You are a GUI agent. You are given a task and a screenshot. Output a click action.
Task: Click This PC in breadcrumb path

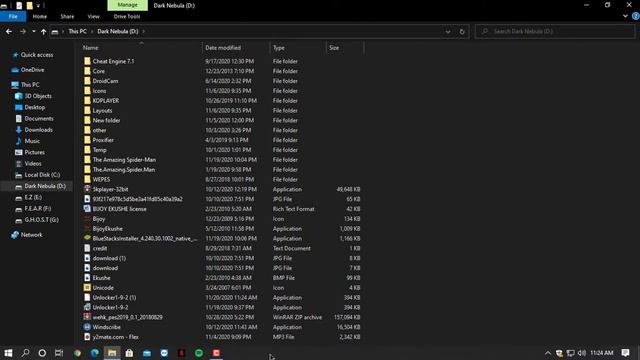[78, 31]
